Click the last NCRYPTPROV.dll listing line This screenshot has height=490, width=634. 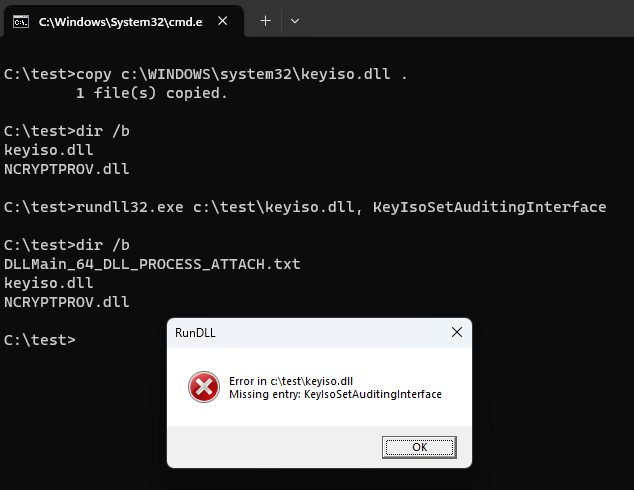[67, 302]
